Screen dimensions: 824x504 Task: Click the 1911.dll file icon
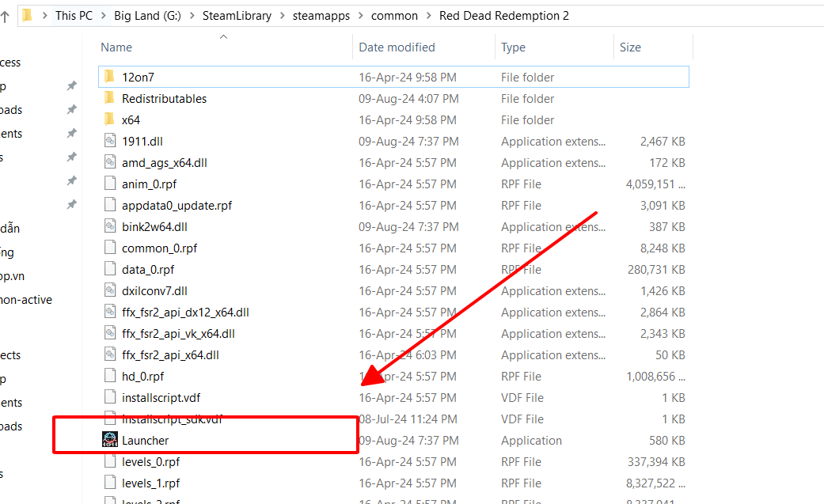[110, 141]
